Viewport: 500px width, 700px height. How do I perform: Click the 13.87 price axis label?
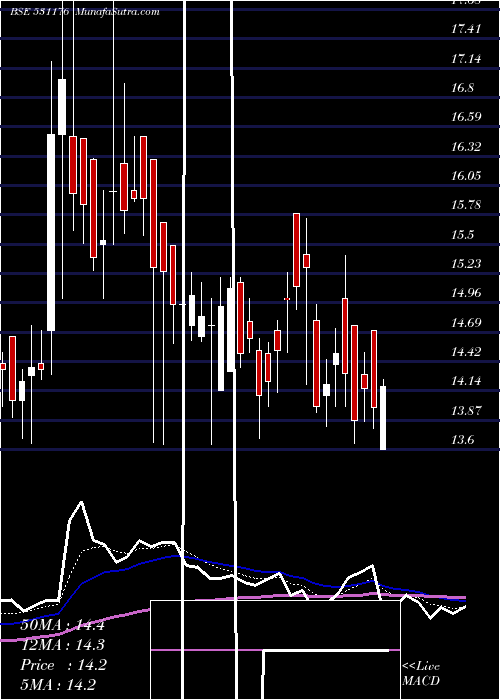click(x=466, y=411)
